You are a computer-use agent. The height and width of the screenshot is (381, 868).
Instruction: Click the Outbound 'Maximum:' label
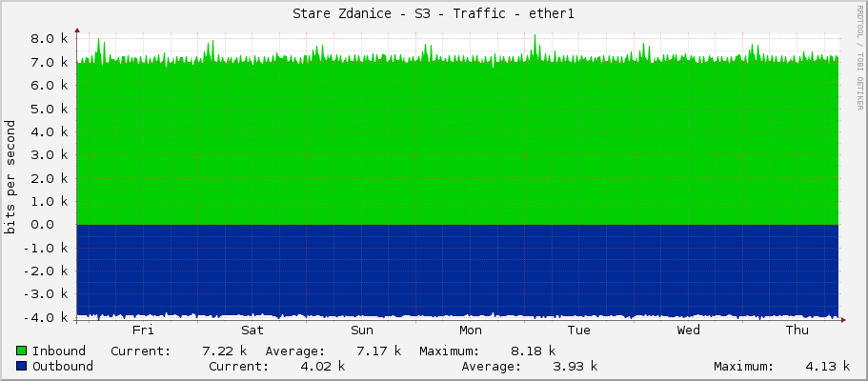pos(743,366)
